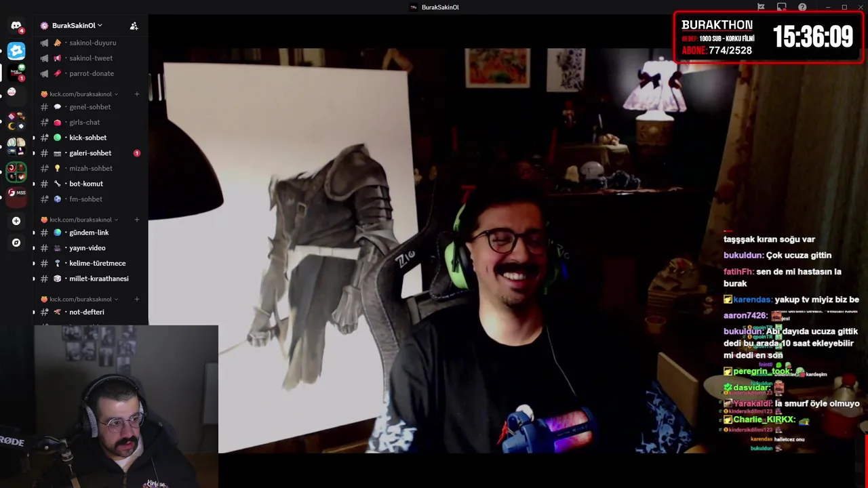Open the not-defteri channel
868x488 pixels.
(90, 312)
